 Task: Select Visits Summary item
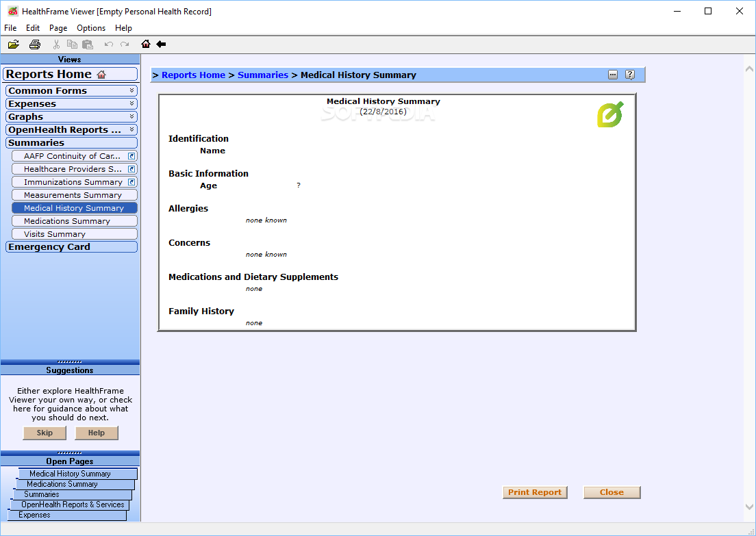coord(74,234)
